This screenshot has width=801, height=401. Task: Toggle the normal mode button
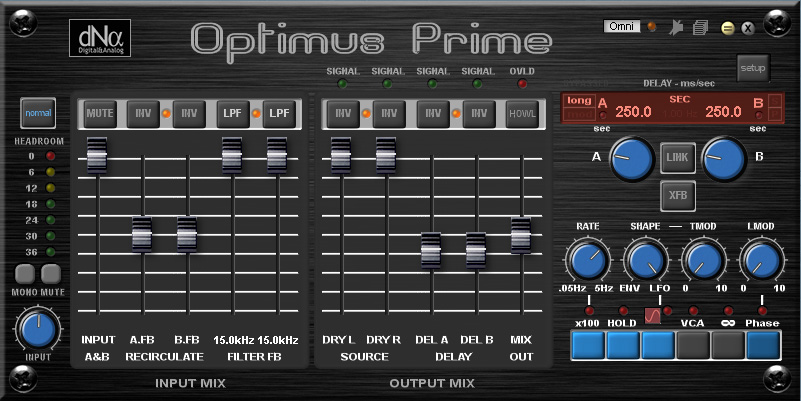(x=38, y=113)
